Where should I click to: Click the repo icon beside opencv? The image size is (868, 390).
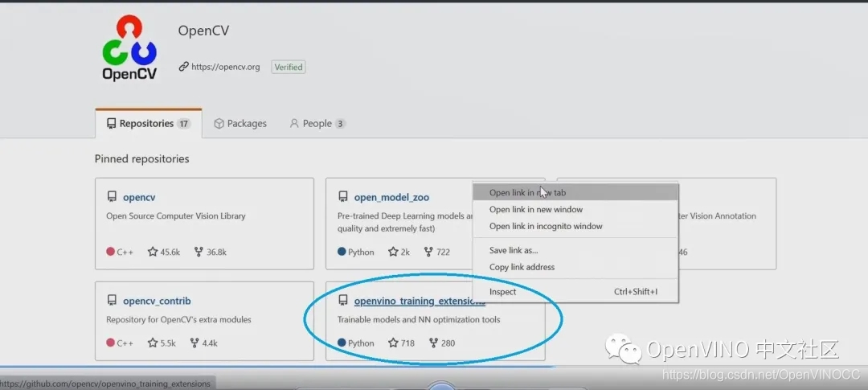(112, 197)
